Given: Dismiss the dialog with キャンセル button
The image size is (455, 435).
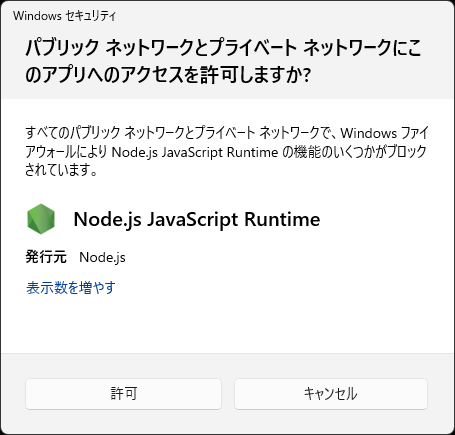Looking at the screenshot, I should pos(331,394).
